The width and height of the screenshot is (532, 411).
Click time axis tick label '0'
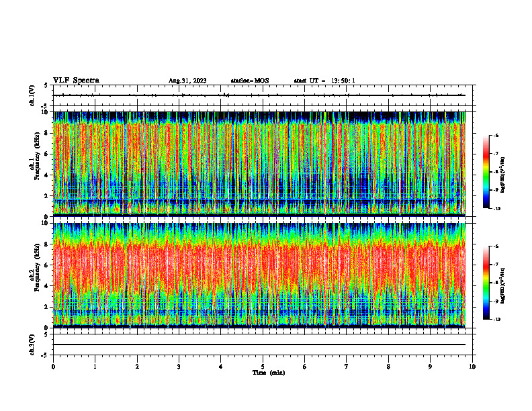click(x=53, y=367)
